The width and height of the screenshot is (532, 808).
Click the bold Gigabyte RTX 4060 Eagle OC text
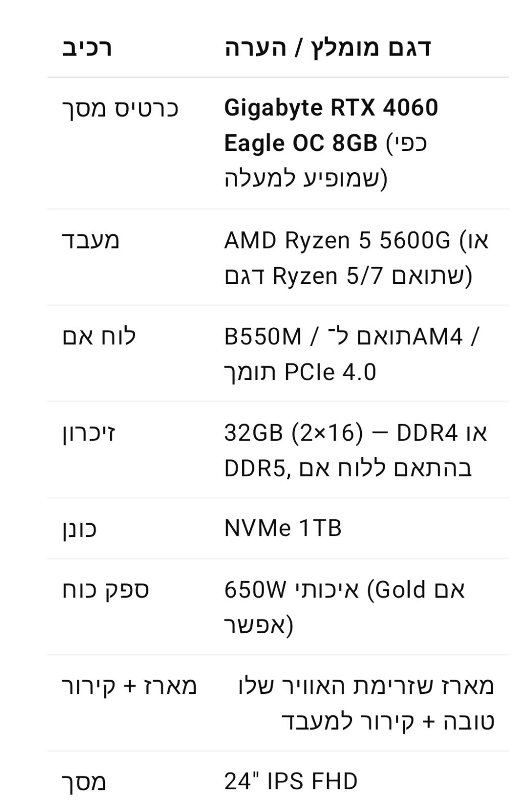[x=331, y=125]
